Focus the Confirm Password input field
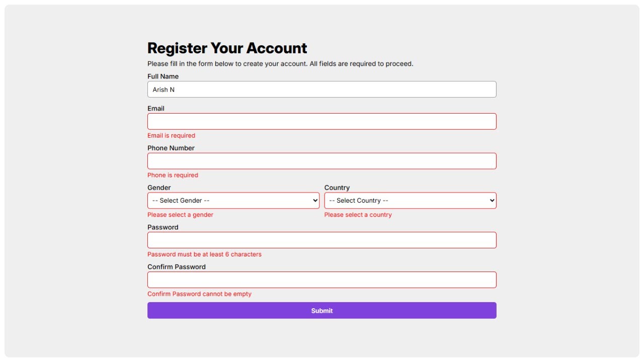 321,280
